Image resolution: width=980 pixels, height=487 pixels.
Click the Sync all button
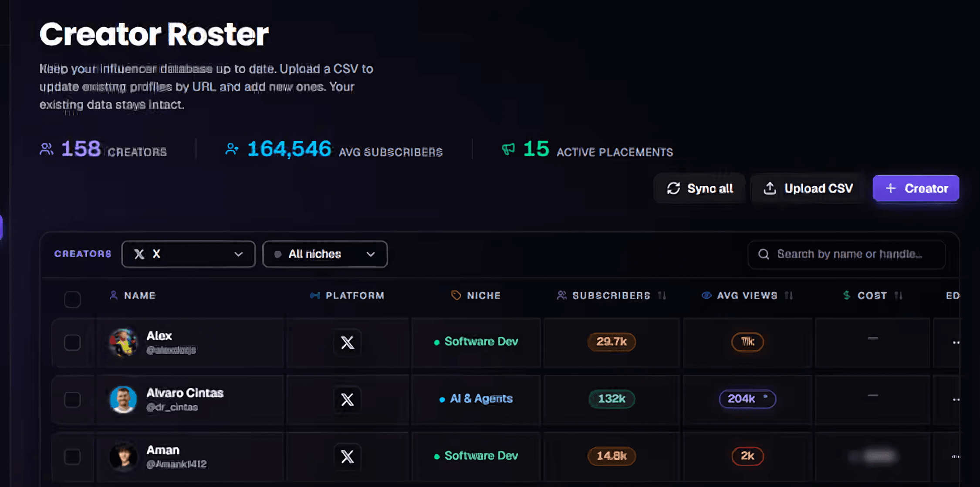point(700,188)
